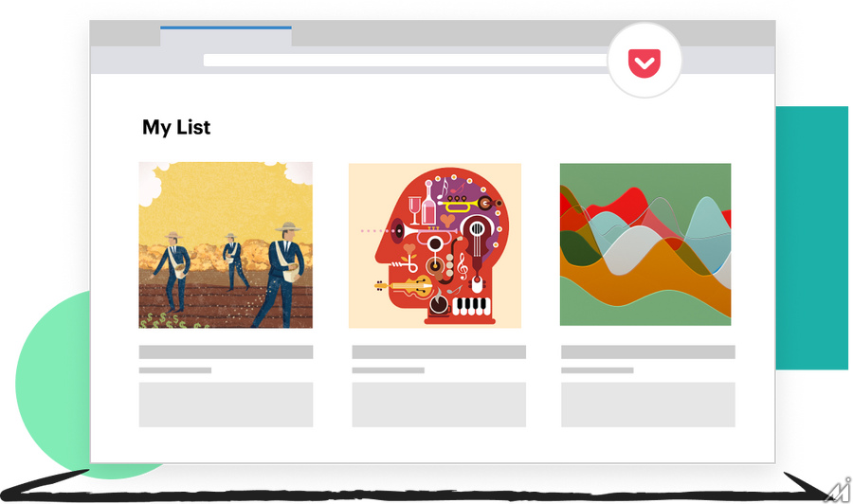
Task: Click the title bar under the musical head image
Action: pos(439,352)
